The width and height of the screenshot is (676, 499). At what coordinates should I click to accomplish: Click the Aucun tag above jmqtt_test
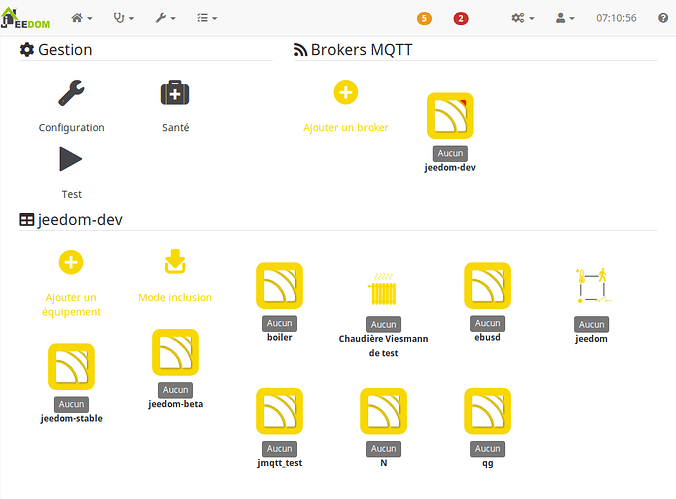279,449
